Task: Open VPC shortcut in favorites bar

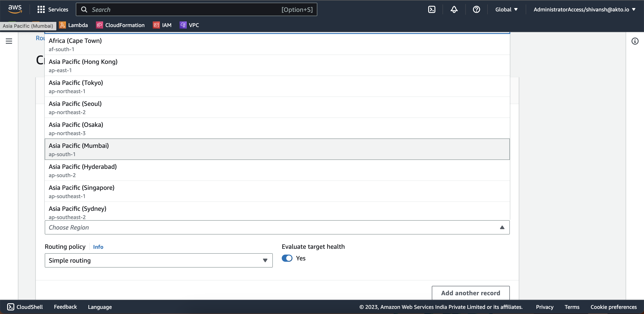Action: pyautogui.click(x=189, y=25)
